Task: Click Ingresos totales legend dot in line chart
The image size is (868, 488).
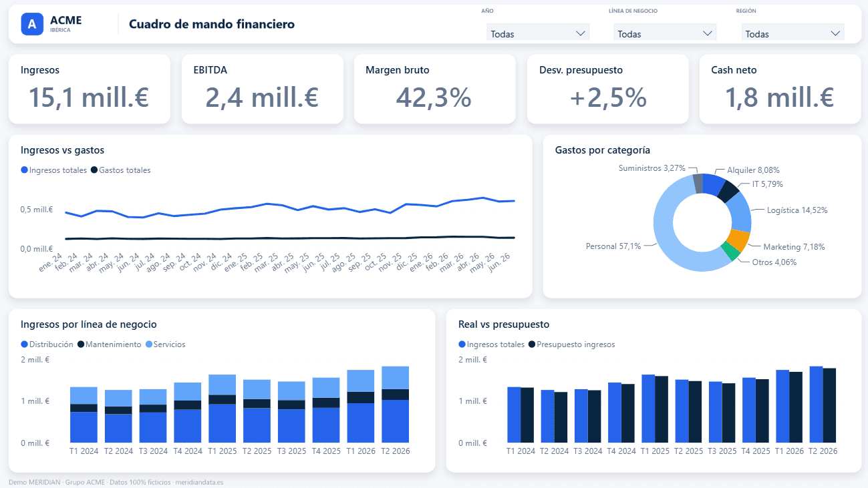Action: [x=25, y=170]
